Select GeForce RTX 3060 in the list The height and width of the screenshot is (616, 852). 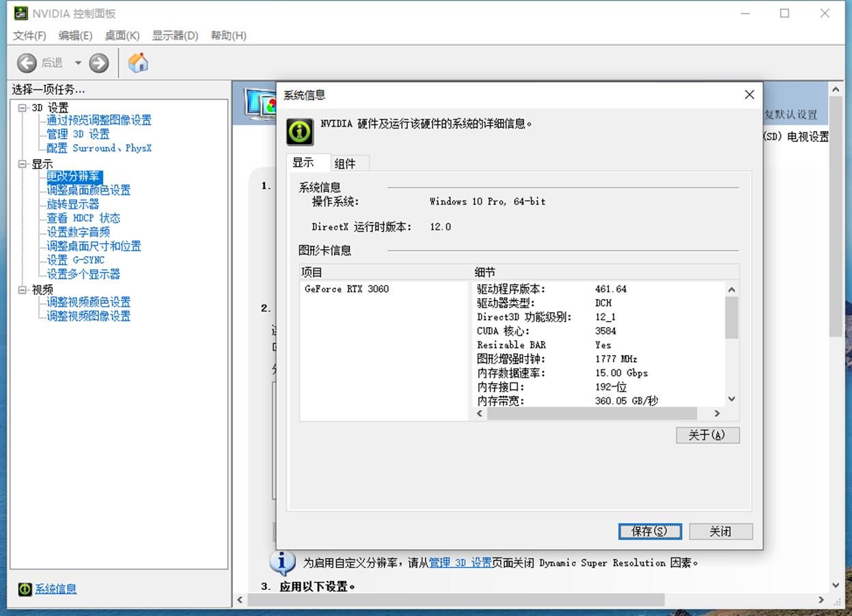(346, 289)
